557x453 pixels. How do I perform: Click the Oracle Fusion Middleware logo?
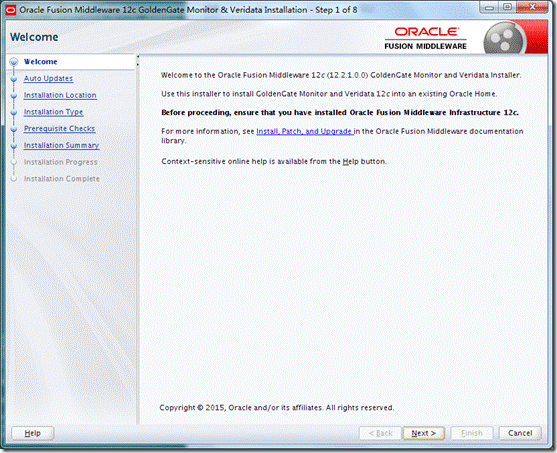click(426, 38)
